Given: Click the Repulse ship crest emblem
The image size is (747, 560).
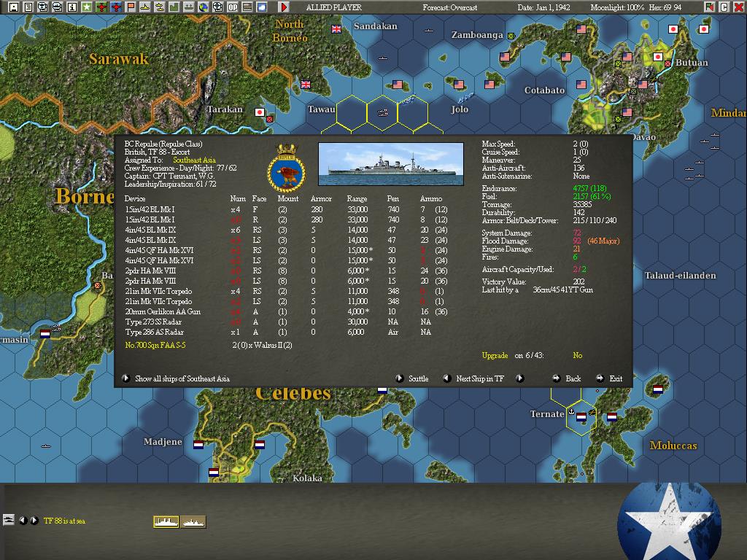Looking at the screenshot, I should point(286,168).
